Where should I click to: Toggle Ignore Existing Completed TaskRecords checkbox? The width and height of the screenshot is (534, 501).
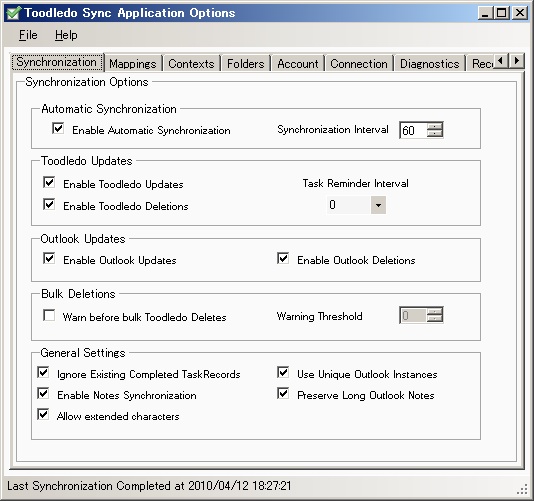click(x=43, y=372)
